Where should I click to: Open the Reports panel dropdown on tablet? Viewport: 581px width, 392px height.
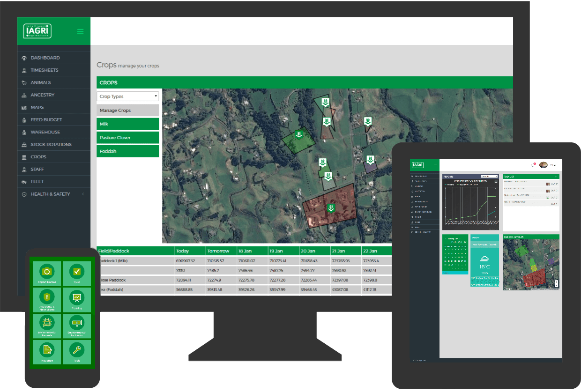489,177
